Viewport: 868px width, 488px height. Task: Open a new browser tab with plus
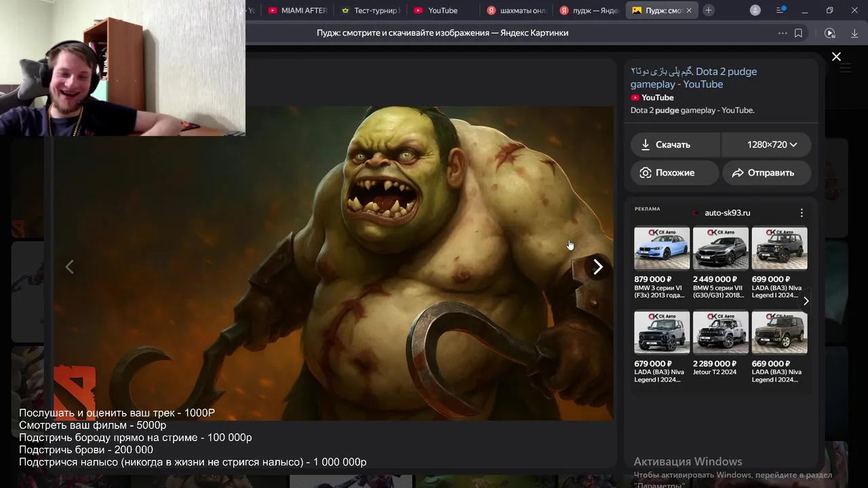709,10
